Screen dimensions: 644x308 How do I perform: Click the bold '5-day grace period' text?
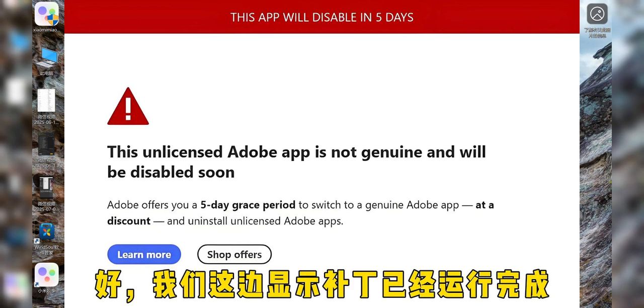pos(248,205)
